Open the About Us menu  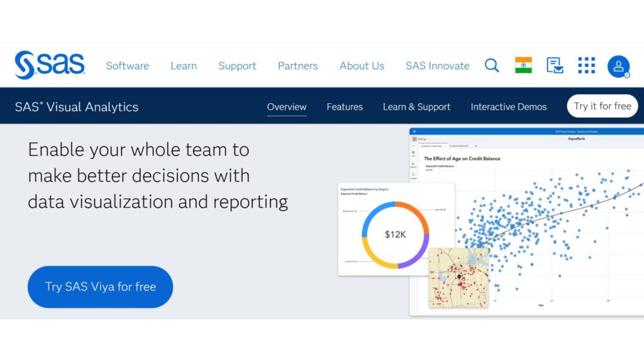(362, 65)
